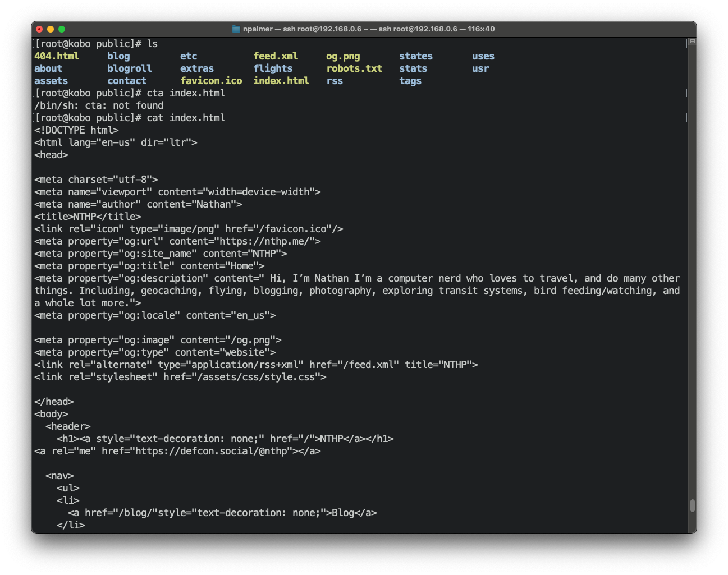Click the split pane icon
This screenshot has height=575, width=728.
click(x=692, y=42)
